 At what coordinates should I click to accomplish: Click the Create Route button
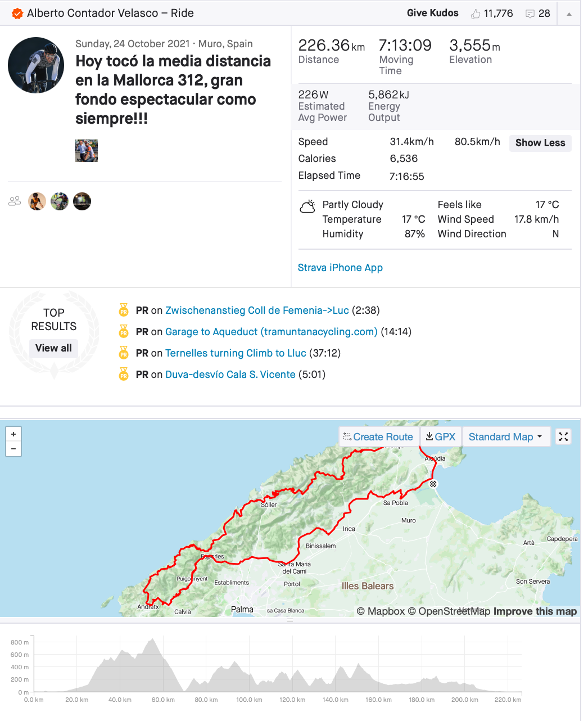pos(378,437)
